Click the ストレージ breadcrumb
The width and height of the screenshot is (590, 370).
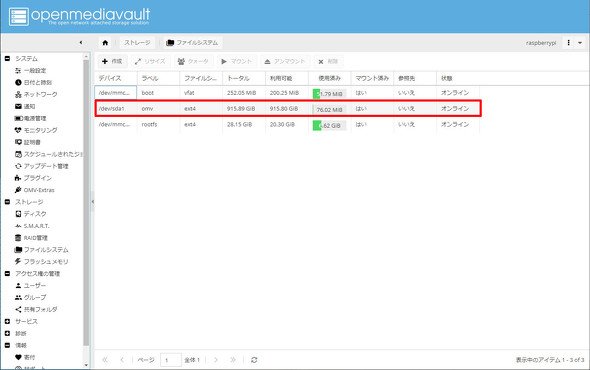click(137, 43)
